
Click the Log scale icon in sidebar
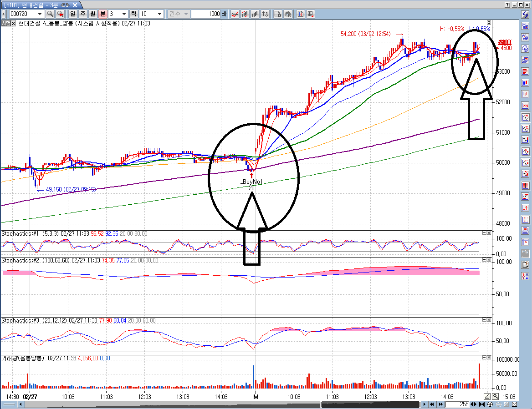click(525, 106)
